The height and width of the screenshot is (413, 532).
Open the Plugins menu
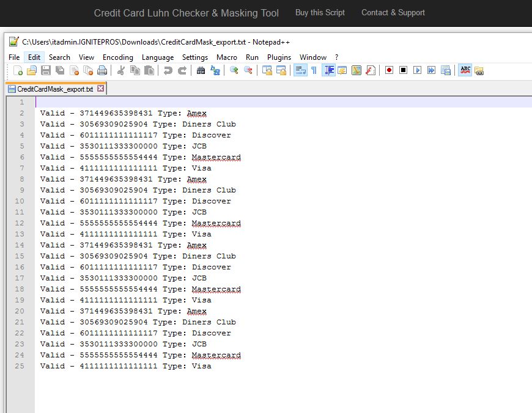279,57
